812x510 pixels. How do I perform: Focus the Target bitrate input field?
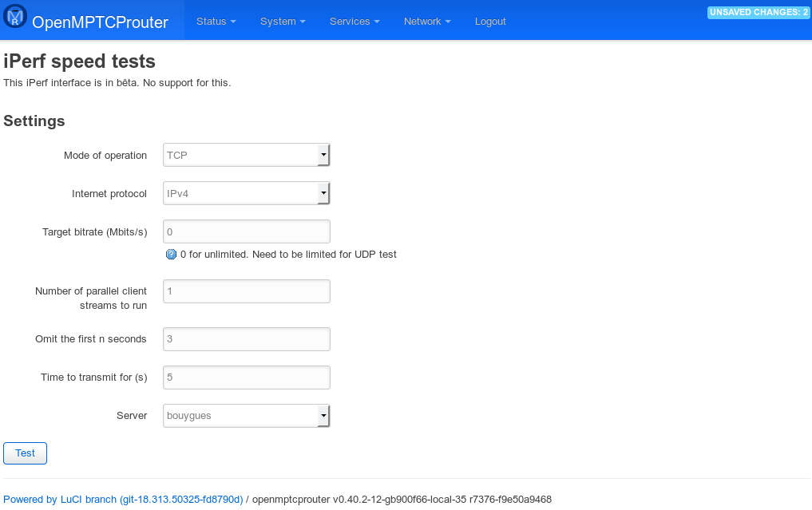[247, 231]
